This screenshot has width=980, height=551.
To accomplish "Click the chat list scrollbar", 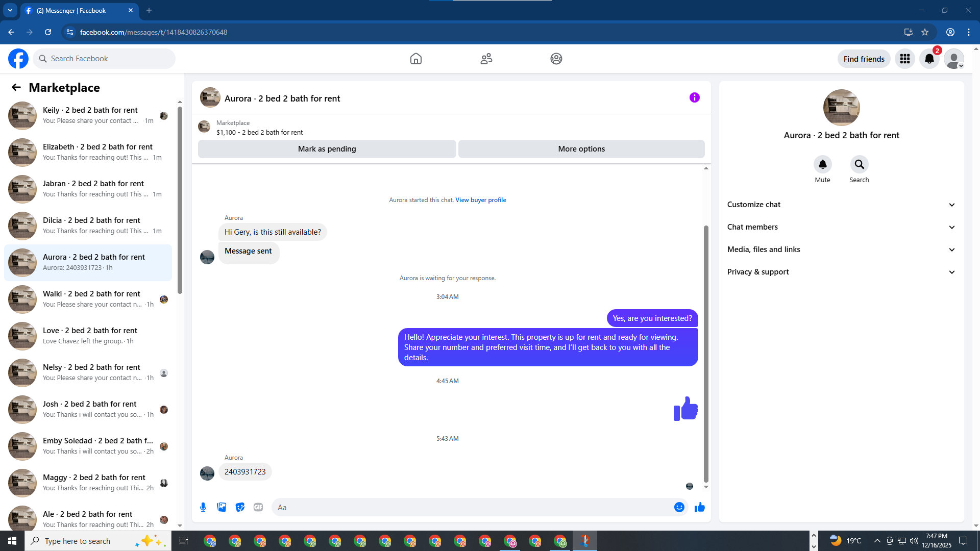I will point(180,200).
